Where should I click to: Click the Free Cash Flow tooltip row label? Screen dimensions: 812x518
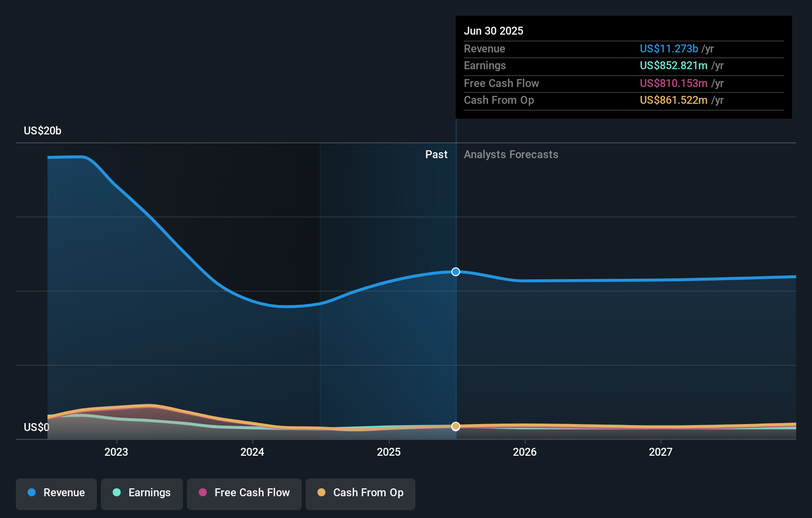coord(501,83)
